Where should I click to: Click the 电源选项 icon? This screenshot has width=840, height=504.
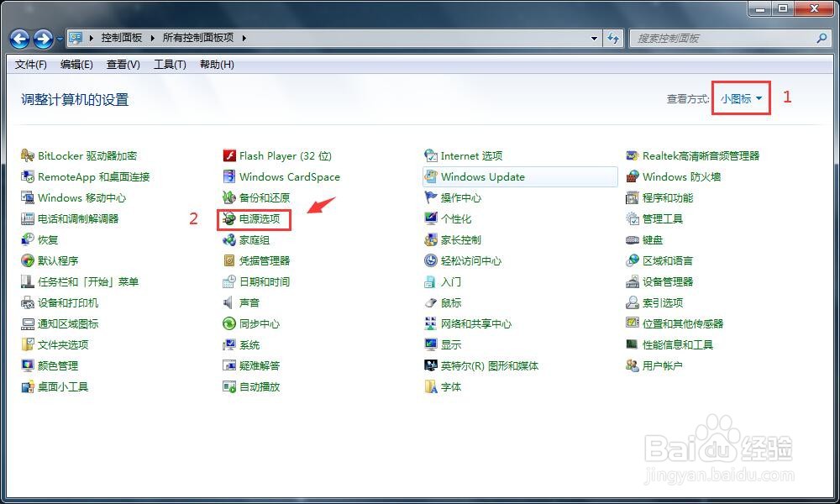click(x=229, y=218)
